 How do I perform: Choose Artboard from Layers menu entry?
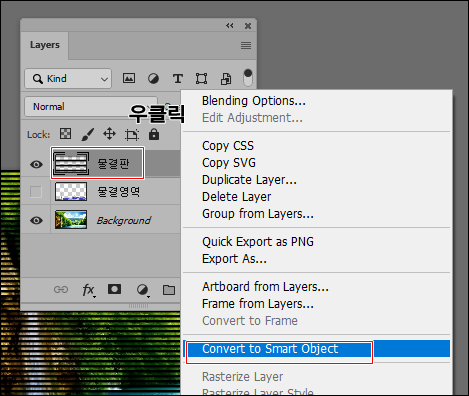pyautogui.click(x=265, y=287)
